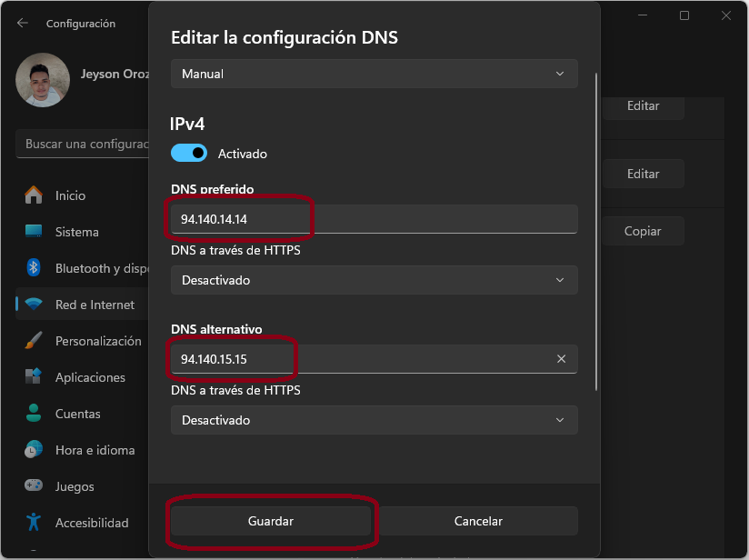749x560 pixels.
Task: Select Red e Internet in sidebar
Action: 94,305
